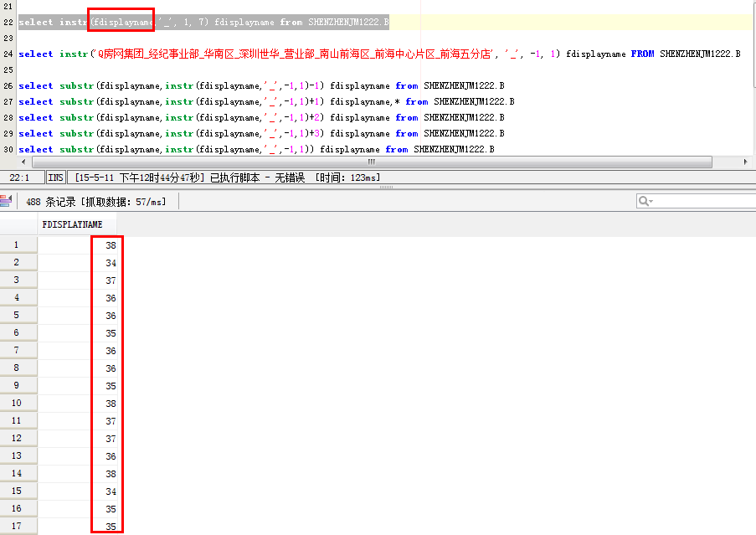The image size is (756, 535).
Task: Click line number 30 in the gutter
Action: [x=8, y=149]
